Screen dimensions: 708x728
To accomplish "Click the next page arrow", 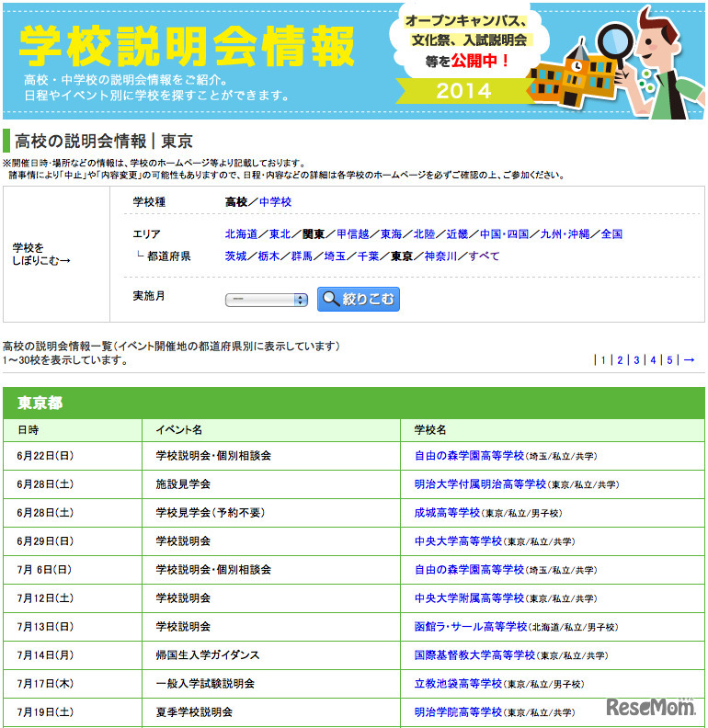I will click(x=690, y=360).
